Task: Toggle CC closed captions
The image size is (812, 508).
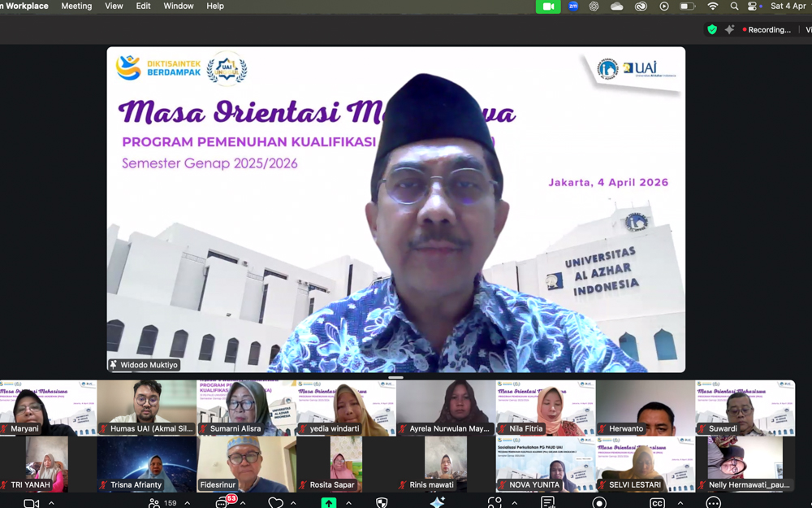Action: pyautogui.click(x=657, y=503)
